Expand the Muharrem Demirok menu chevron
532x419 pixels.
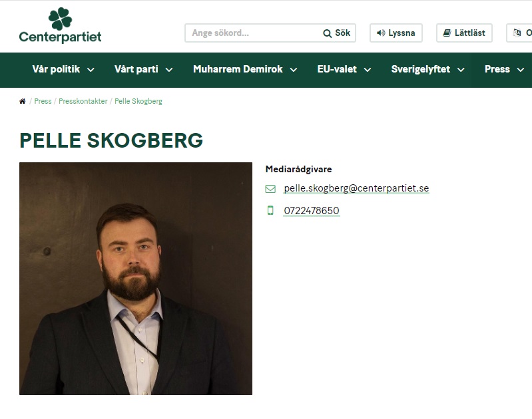[x=294, y=70]
